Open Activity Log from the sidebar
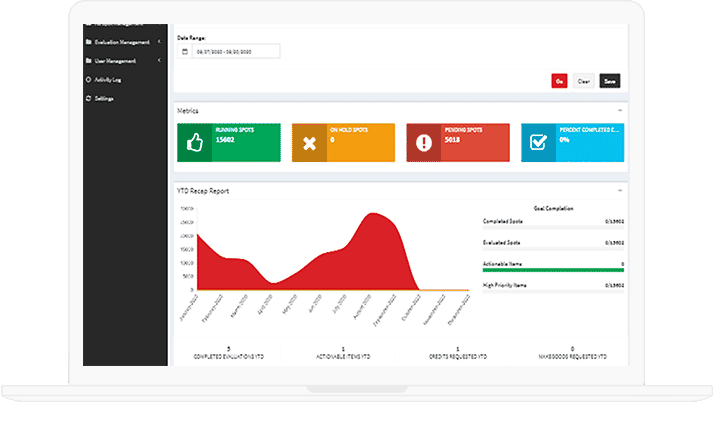 coord(108,79)
